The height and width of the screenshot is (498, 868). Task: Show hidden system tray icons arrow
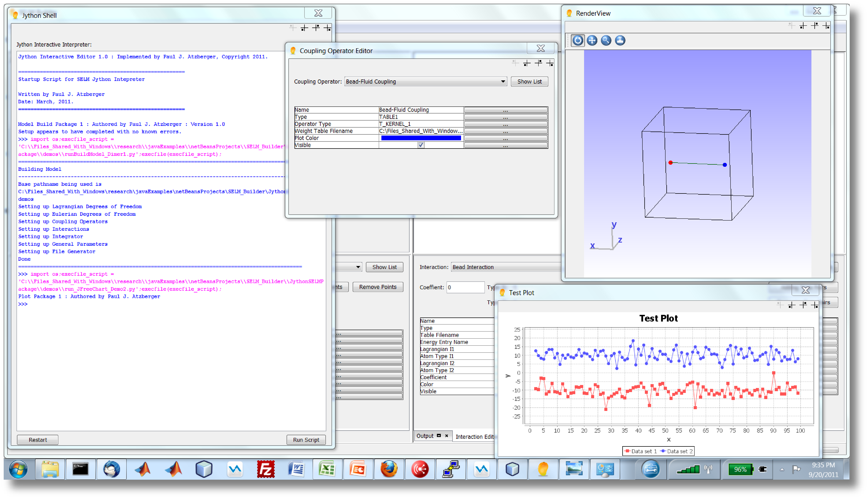782,470
